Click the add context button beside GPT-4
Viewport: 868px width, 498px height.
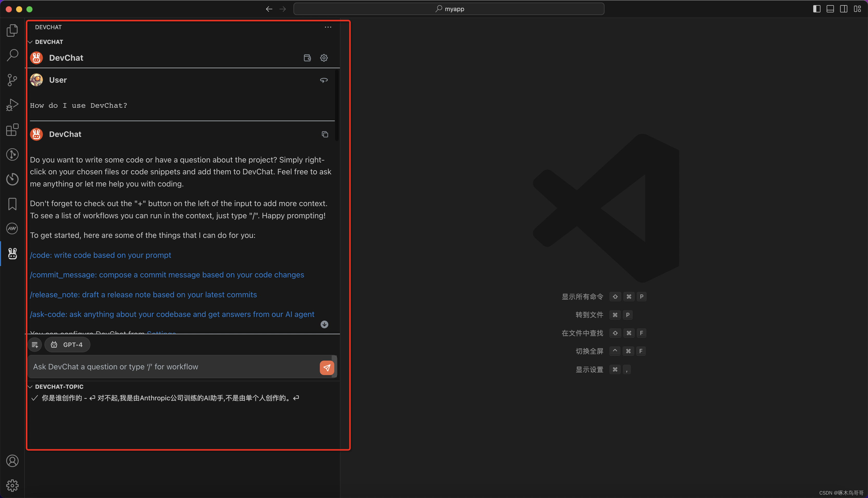[35, 345]
